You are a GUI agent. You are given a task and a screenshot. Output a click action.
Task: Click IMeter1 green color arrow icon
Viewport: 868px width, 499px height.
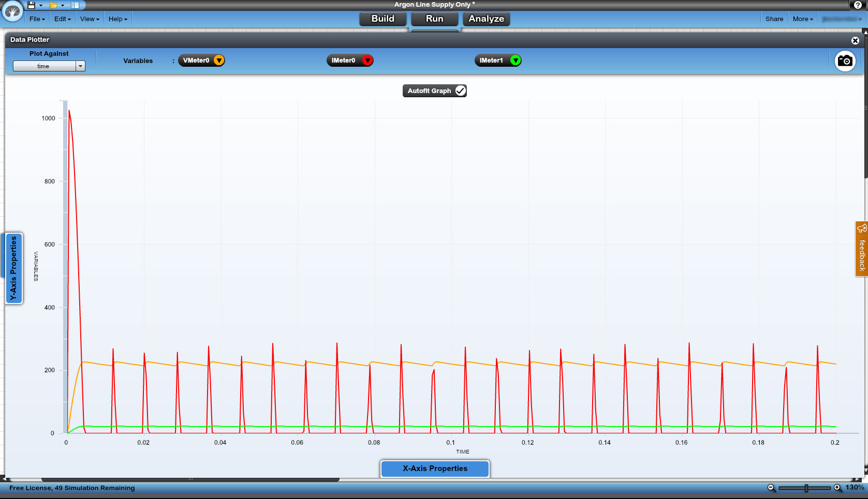pos(515,61)
